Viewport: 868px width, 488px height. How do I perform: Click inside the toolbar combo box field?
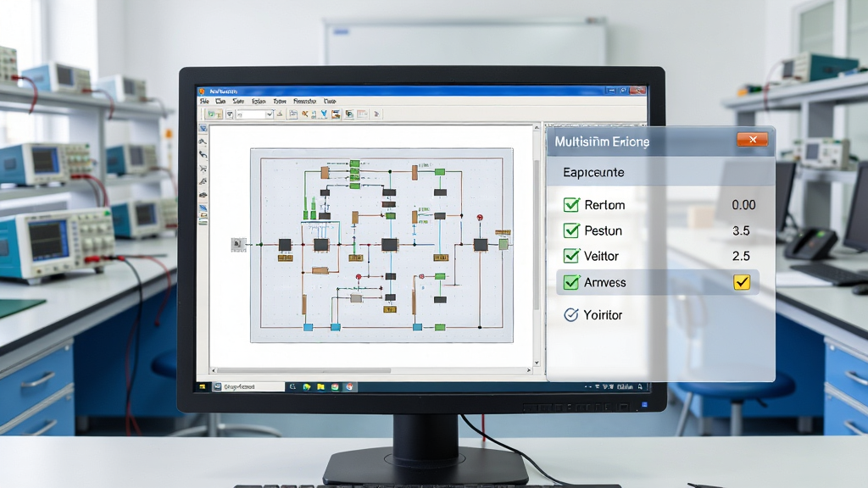[251, 114]
